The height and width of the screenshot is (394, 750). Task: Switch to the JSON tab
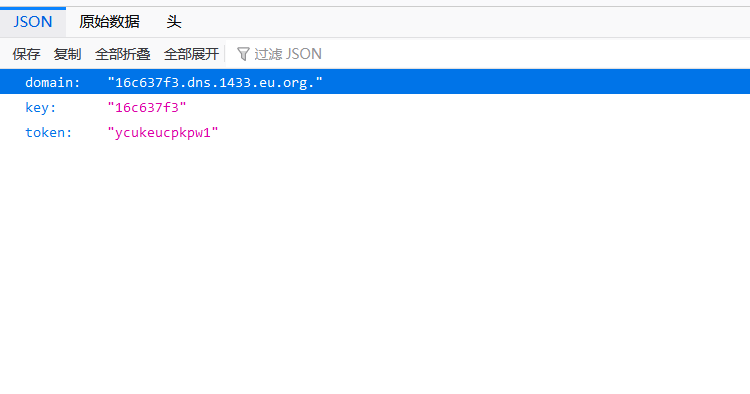[33, 22]
